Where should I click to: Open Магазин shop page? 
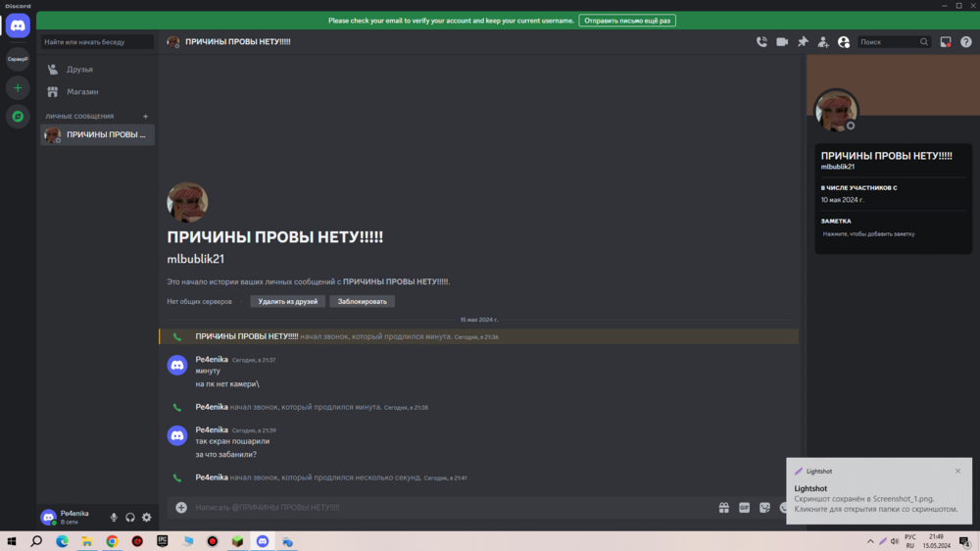[97, 92]
